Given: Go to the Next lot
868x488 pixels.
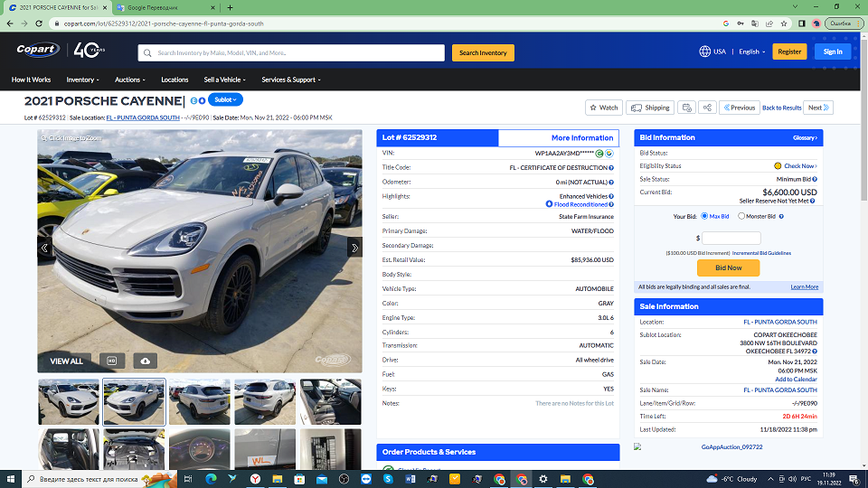Looking at the screenshot, I should (x=818, y=108).
